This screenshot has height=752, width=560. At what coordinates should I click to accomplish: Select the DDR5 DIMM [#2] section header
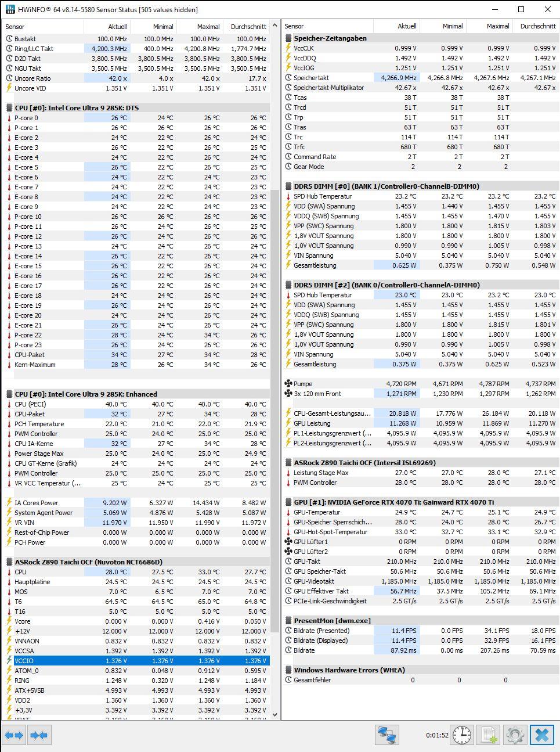pyautogui.click(x=420, y=285)
